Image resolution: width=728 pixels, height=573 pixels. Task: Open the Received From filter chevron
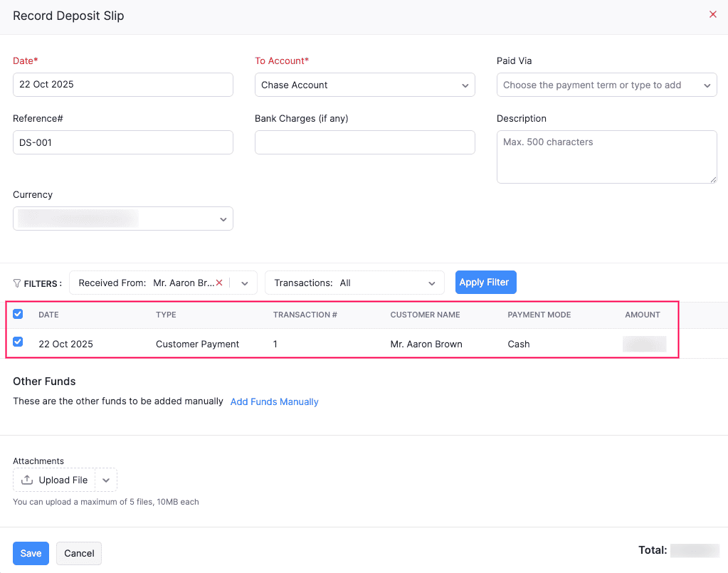click(244, 283)
